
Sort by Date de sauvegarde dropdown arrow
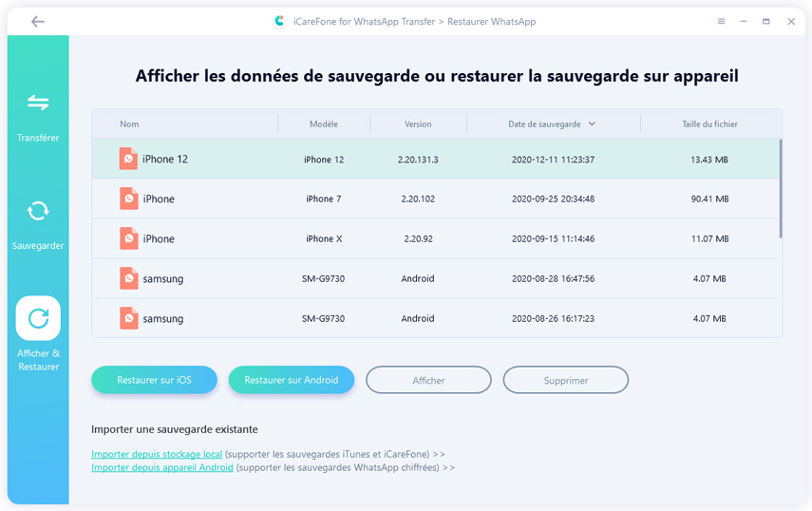(x=593, y=123)
